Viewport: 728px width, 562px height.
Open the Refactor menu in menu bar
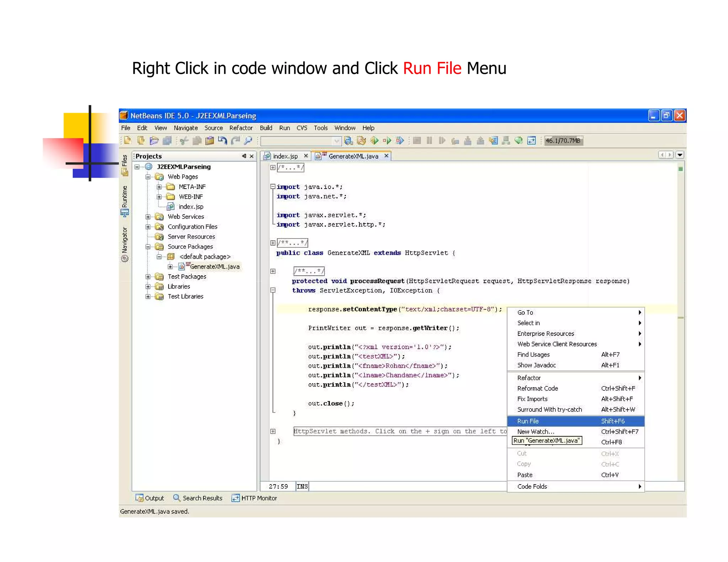(241, 128)
